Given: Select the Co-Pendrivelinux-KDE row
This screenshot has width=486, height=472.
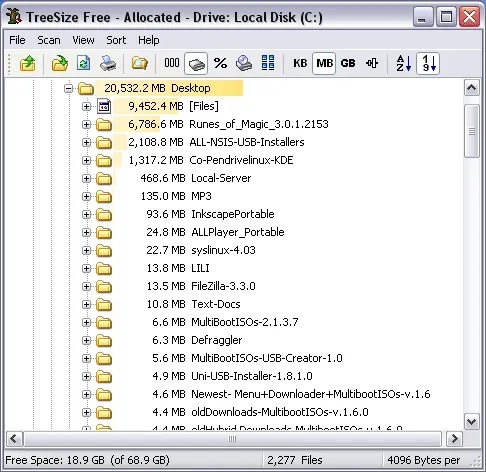Looking at the screenshot, I should click(x=211, y=160).
